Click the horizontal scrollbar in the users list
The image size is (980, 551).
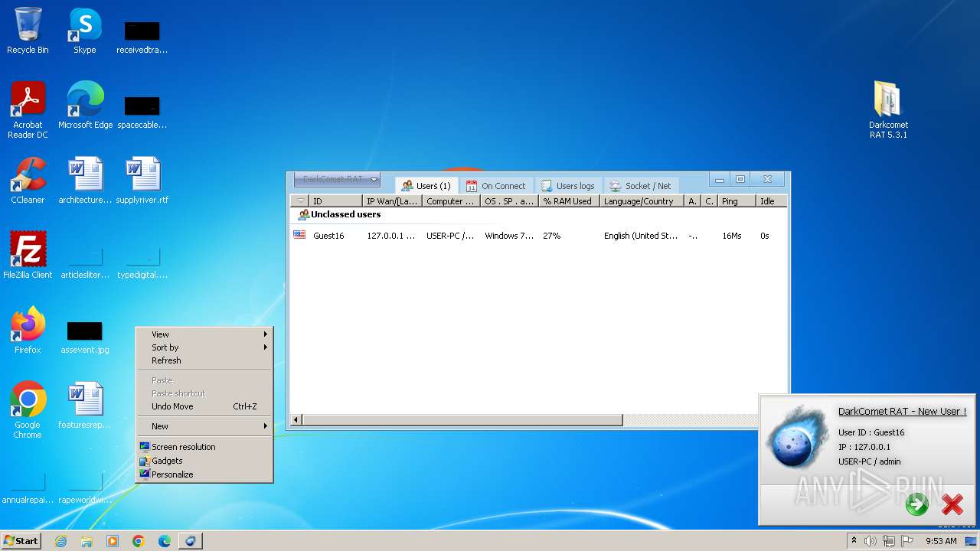(462, 420)
